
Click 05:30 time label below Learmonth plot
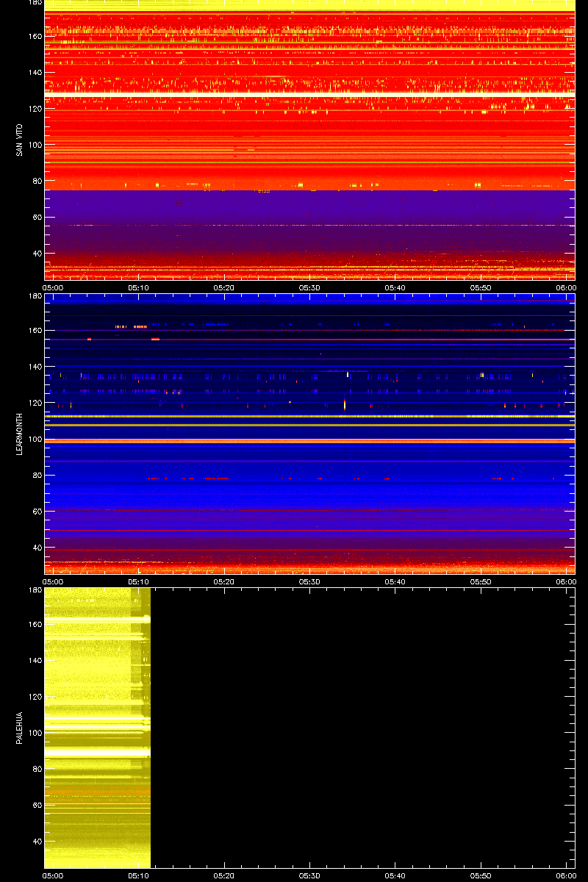[x=310, y=581]
